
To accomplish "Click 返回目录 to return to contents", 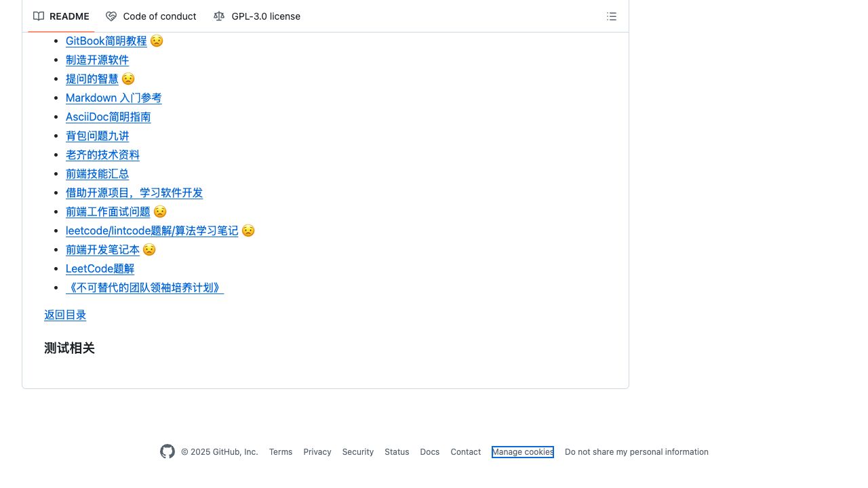I will (x=65, y=314).
